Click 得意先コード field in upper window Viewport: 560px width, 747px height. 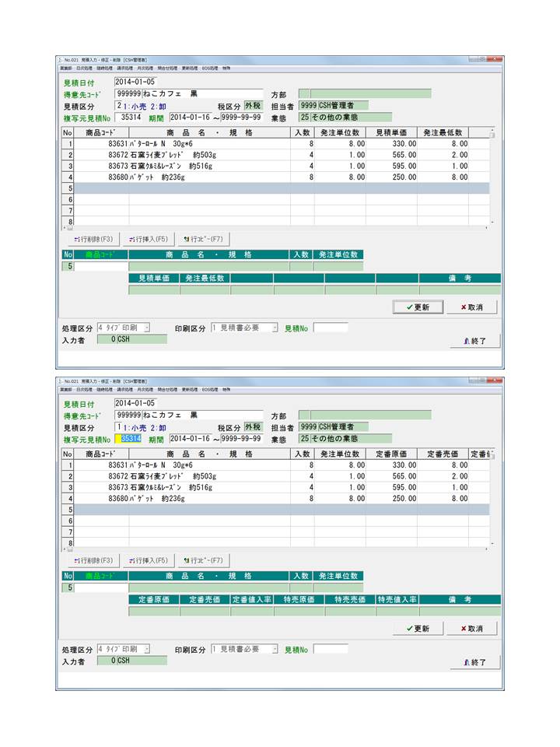(128, 94)
